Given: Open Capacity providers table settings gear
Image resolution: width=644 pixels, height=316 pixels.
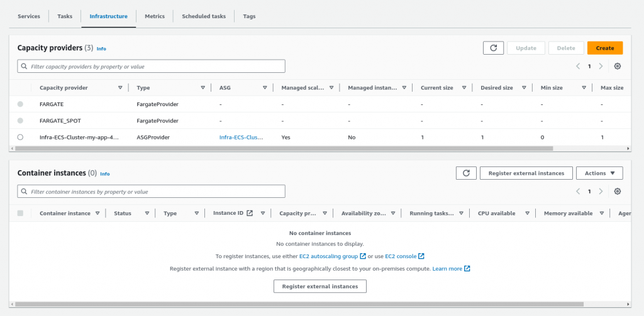Looking at the screenshot, I should [618, 66].
